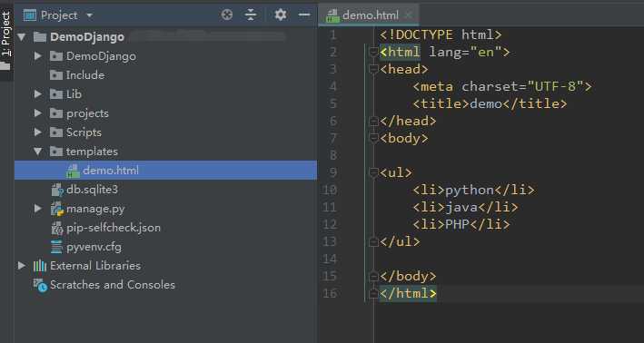Open the Project view dropdown arrow
The height and width of the screenshot is (343, 644).
pos(90,16)
